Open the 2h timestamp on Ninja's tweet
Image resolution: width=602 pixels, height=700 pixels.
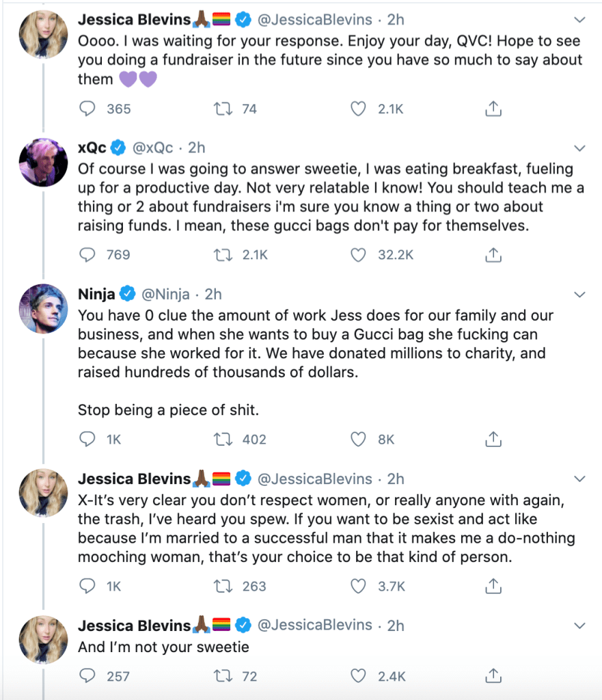[x=213, y=294]
